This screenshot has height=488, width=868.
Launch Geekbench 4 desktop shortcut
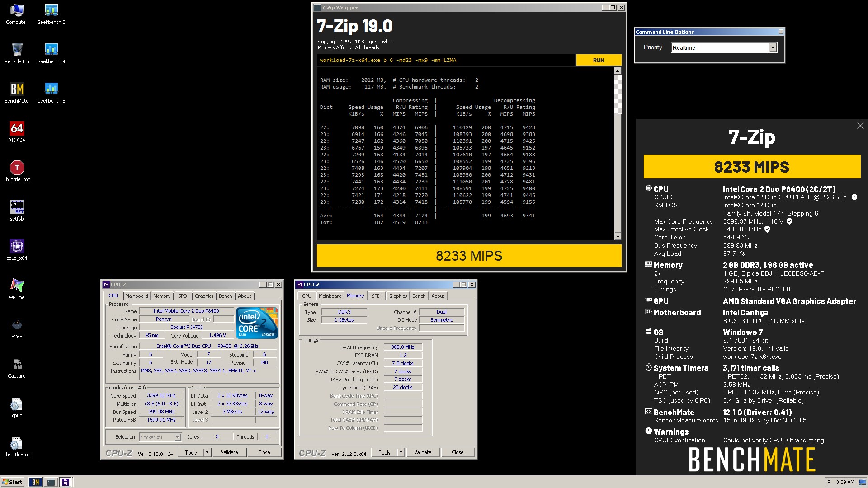pos(51,53)
